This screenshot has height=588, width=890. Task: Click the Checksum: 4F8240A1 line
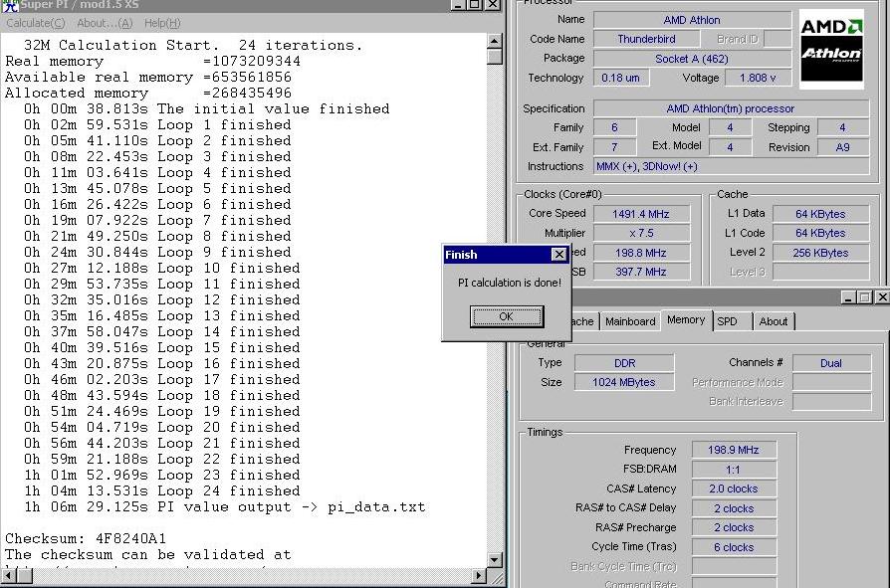pos(86,538)
